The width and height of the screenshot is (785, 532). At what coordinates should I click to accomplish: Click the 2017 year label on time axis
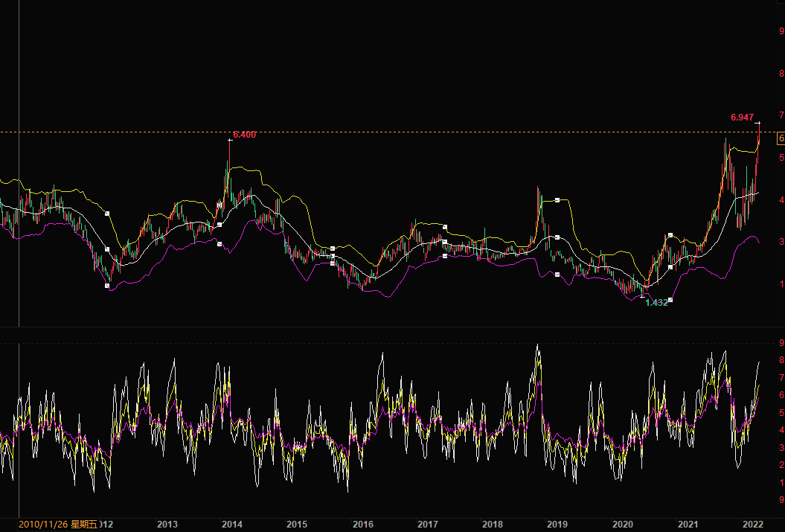428,525
